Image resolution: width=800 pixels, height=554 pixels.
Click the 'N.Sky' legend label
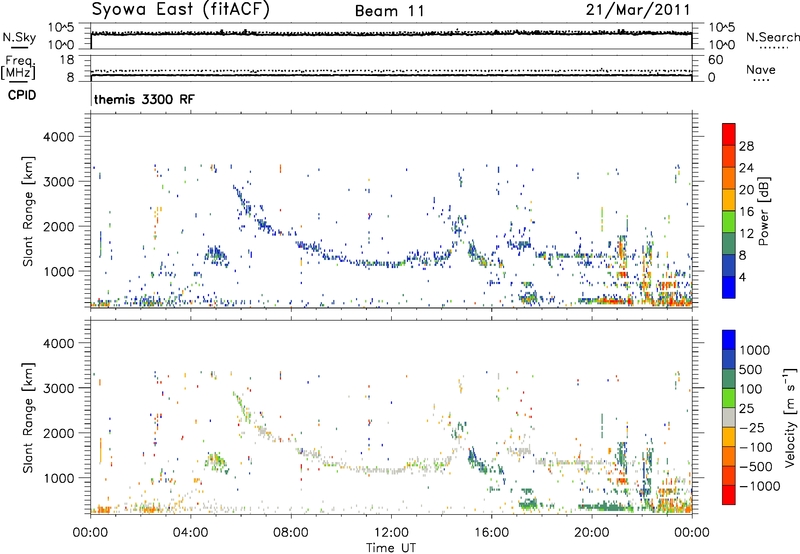coord(19,37)
